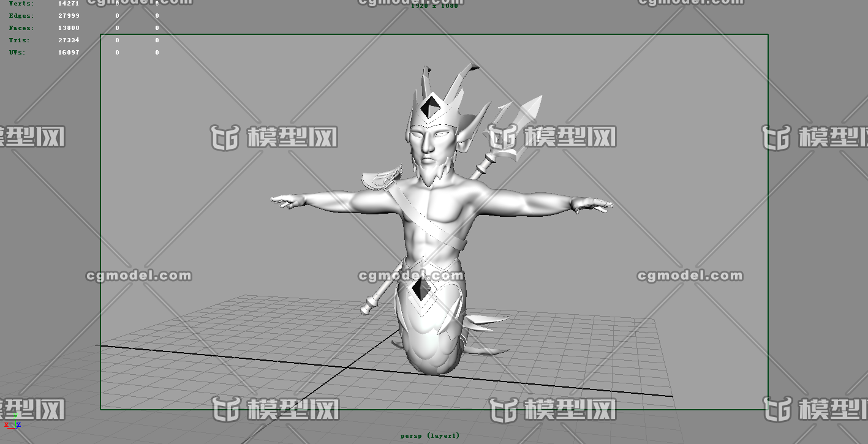
Task: Select the character's hand on the left
Action: (287, 200)
